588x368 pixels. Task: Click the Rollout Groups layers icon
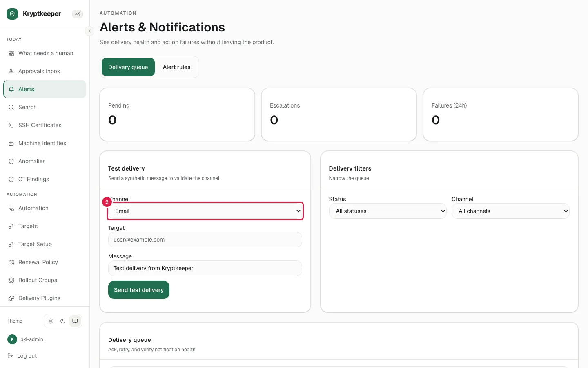click(x=11, y=280)
